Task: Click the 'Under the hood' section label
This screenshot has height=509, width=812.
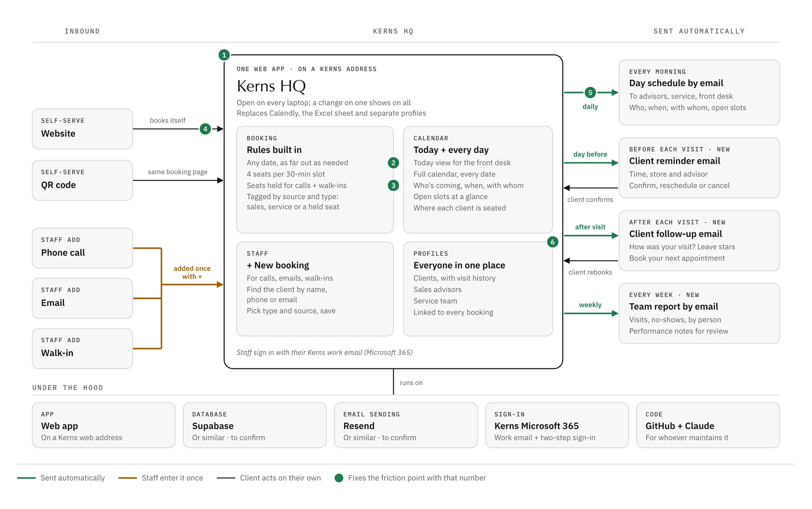Action: click(x=68, y=387)
